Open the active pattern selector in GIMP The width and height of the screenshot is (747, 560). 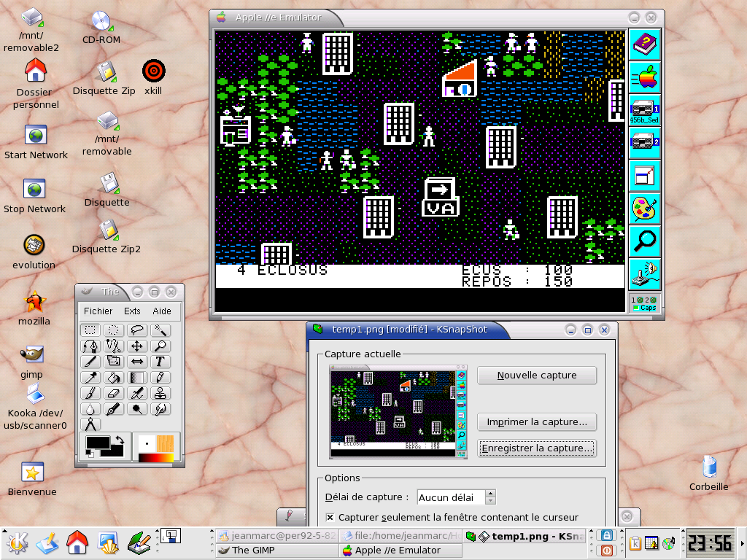point(165,443)
